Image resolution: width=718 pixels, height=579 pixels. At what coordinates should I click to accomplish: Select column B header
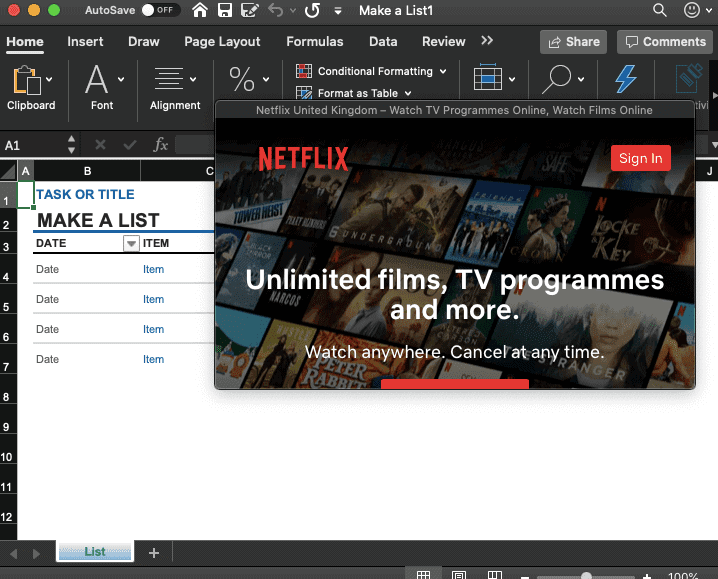tap(87, 171)
